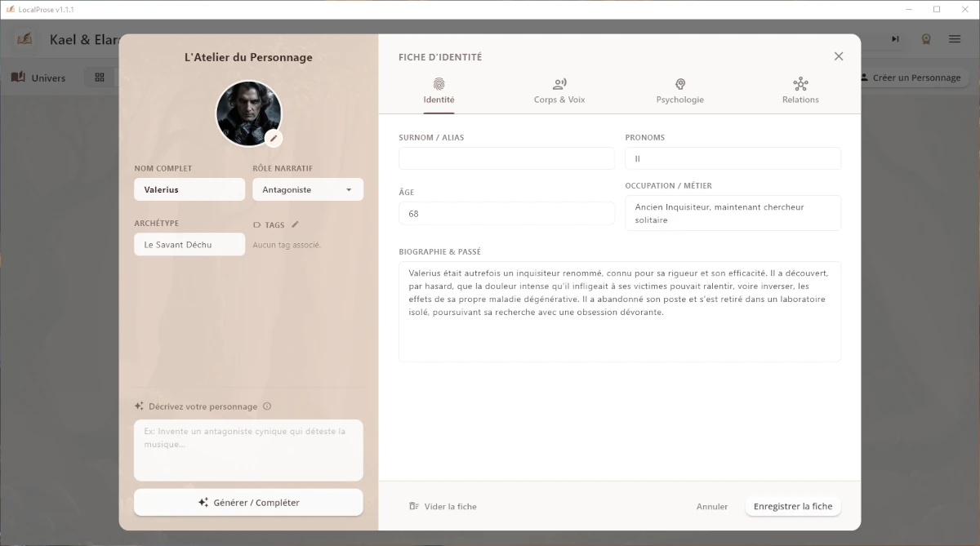
Task: Open the hamburger menu icon
Action: click(x=954, y=39)
